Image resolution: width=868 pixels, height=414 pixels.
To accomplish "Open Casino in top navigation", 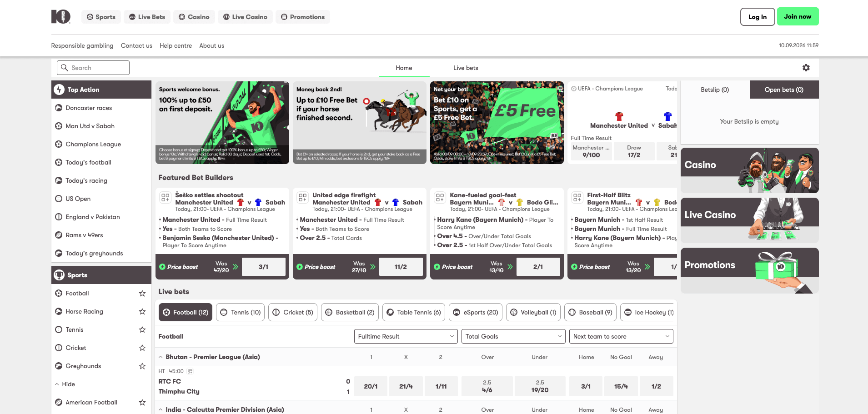I will (x=194, y=17).
